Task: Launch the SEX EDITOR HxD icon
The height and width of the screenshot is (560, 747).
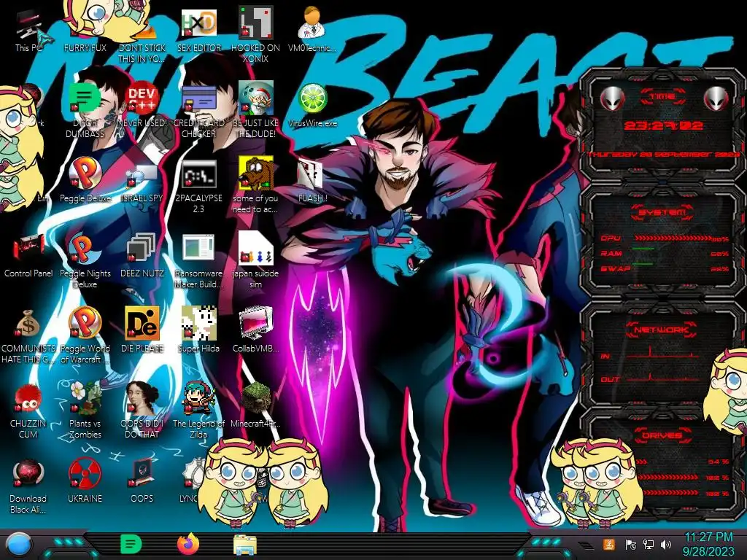Action: [198, 30]
